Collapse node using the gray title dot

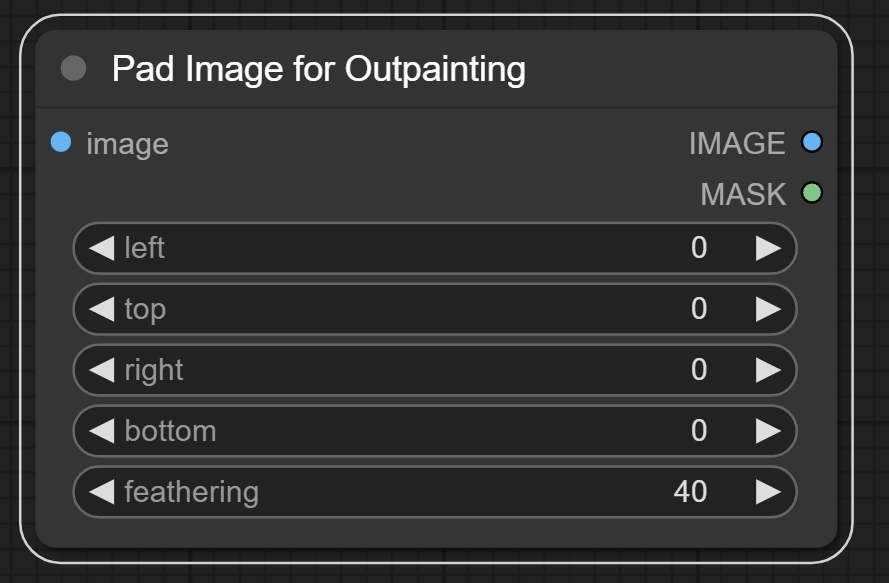[73, 69]
